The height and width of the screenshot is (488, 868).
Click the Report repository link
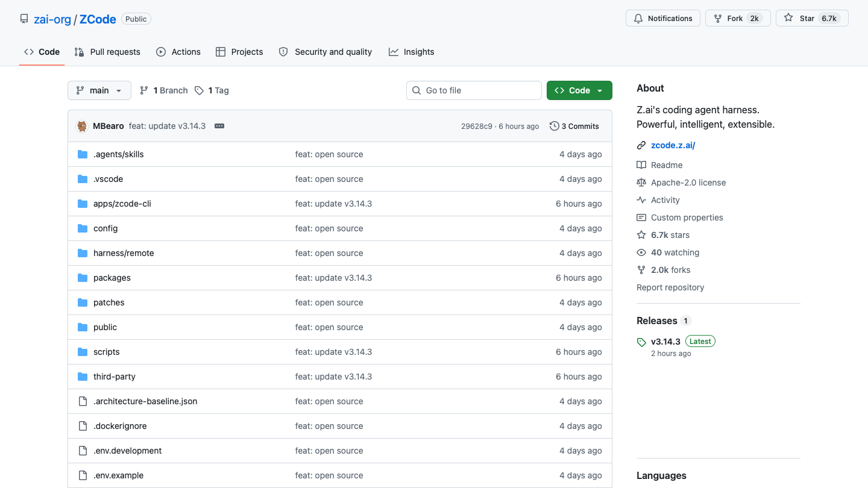670,287
